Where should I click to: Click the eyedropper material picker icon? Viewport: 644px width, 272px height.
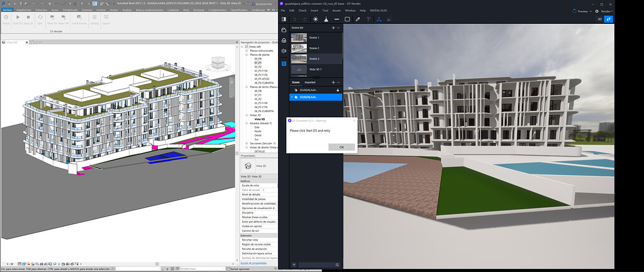pyautogui.click(x=357, y=20)
